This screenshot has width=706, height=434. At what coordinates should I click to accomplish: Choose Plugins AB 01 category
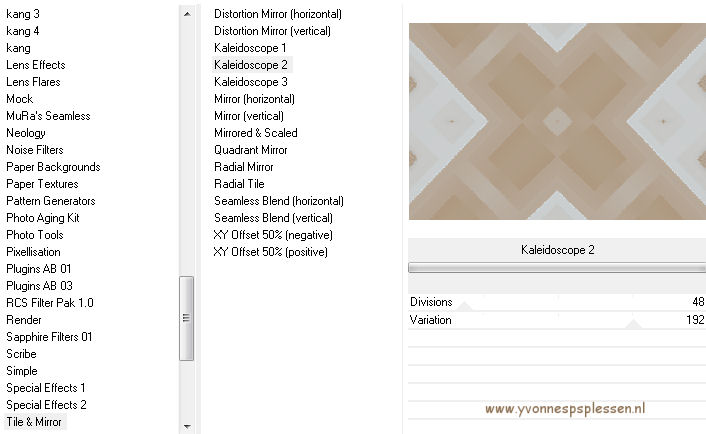coord(39,269)
